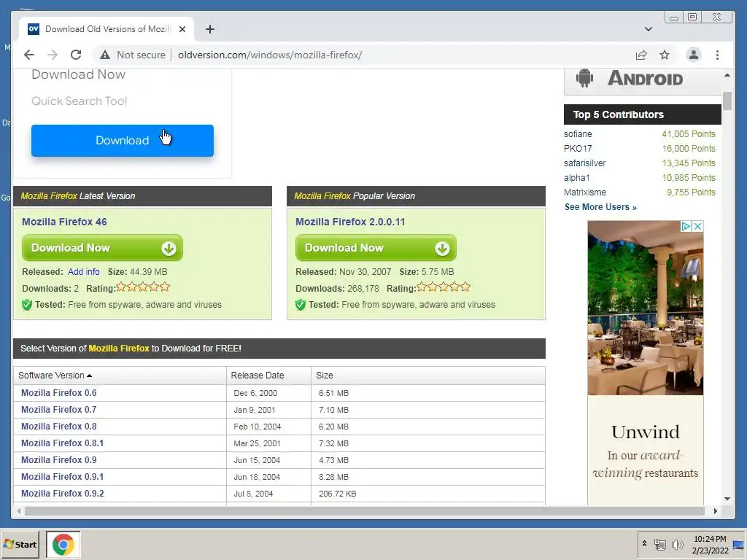The image size is (747, 560).
Task: Open Mozilla Firefox 0.8 version link
Action: (x=58, y=426)
